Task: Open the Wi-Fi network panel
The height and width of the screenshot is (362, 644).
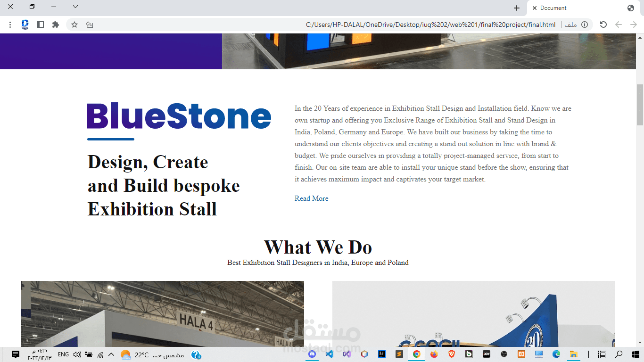Action: click(x=100, y=354)
